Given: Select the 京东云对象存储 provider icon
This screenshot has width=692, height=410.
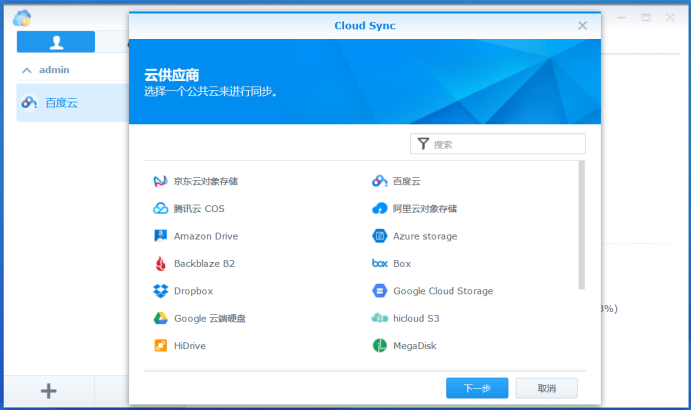Looking at the screenshot, I should click(x=160, y=181).
